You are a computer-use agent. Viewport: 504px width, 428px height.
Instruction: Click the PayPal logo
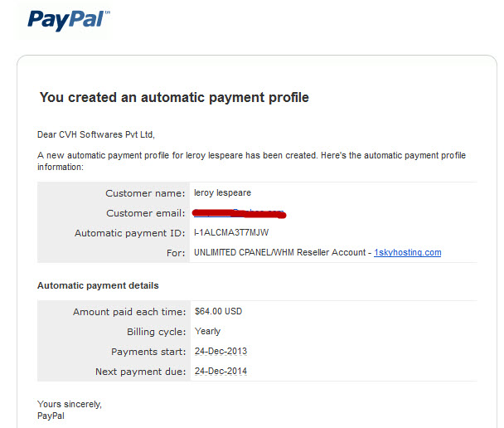pyautogui.click(x=69, y=20)
